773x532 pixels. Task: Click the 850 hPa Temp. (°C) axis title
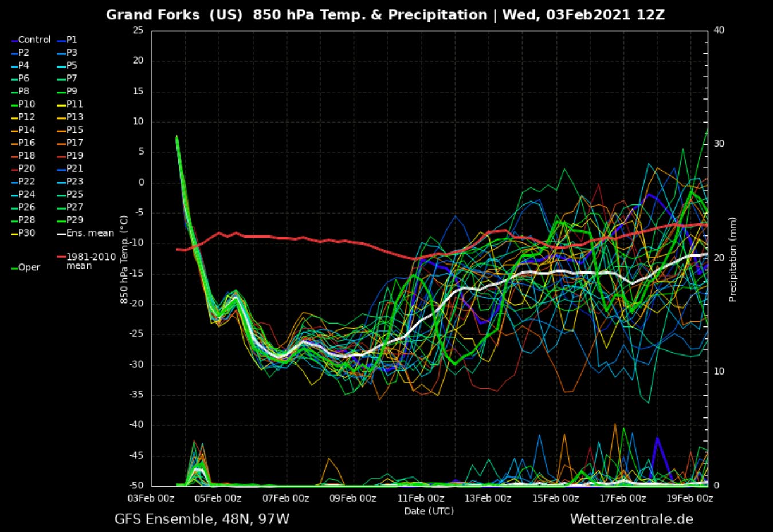click(124, 259)
